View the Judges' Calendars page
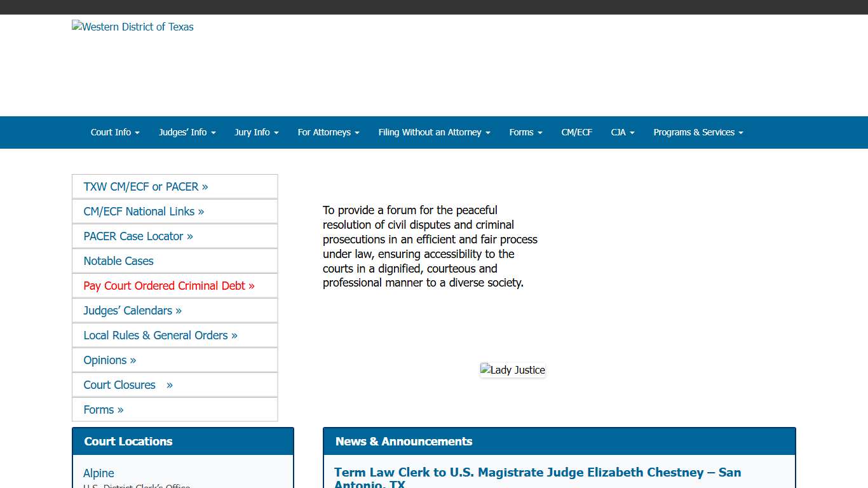This screenshot has width=868, height=488. [x=132, y=310]
